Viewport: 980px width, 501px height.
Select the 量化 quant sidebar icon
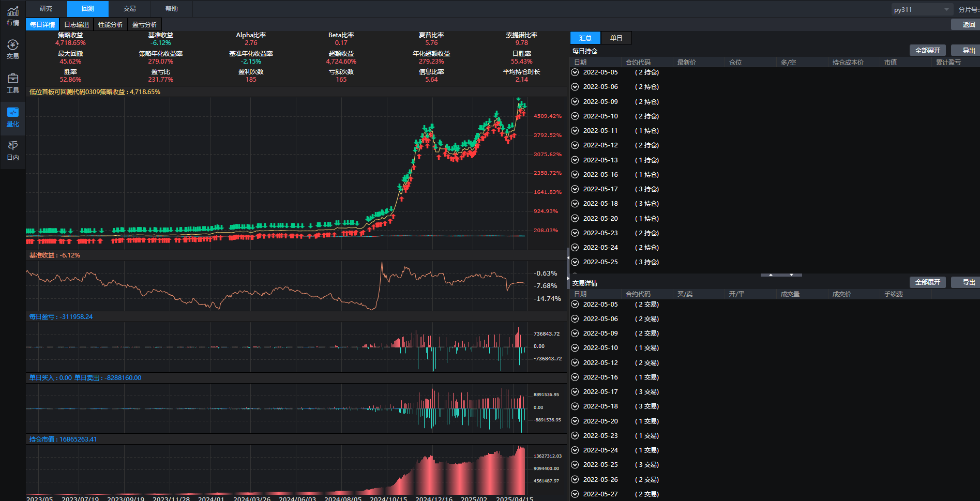coord(12,117)
